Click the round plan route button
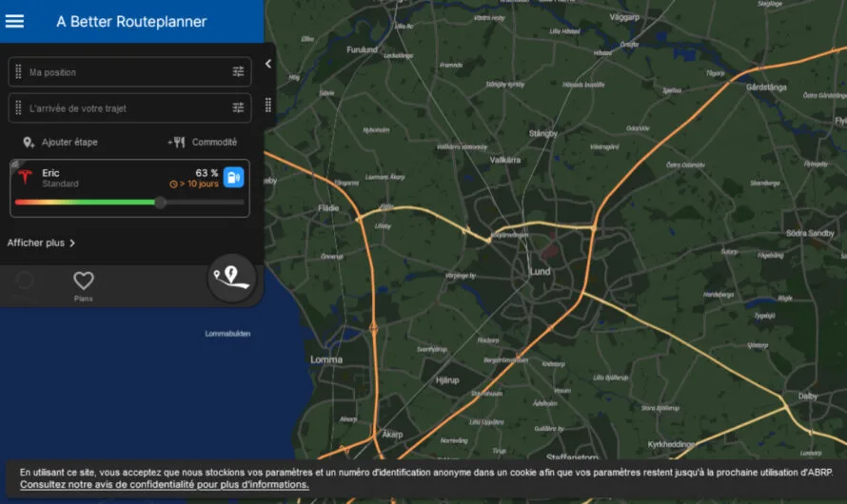The image size is (847, 504). (232, 278)
